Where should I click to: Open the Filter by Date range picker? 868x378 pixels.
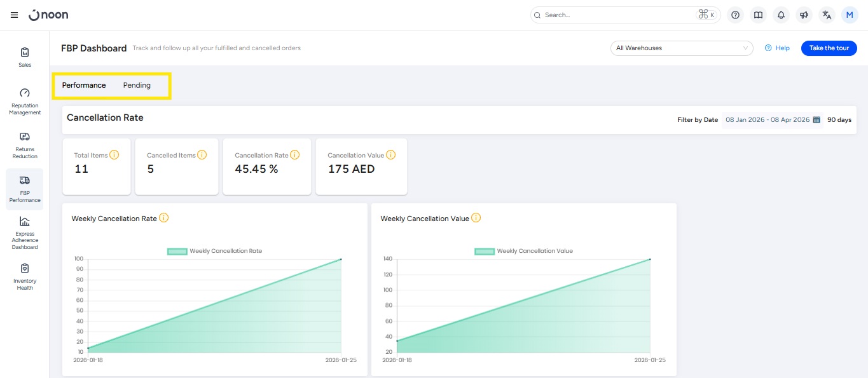point(773,119)
